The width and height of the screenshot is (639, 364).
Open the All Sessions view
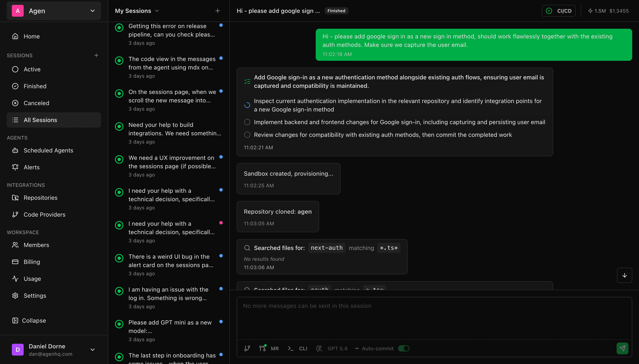40,120
